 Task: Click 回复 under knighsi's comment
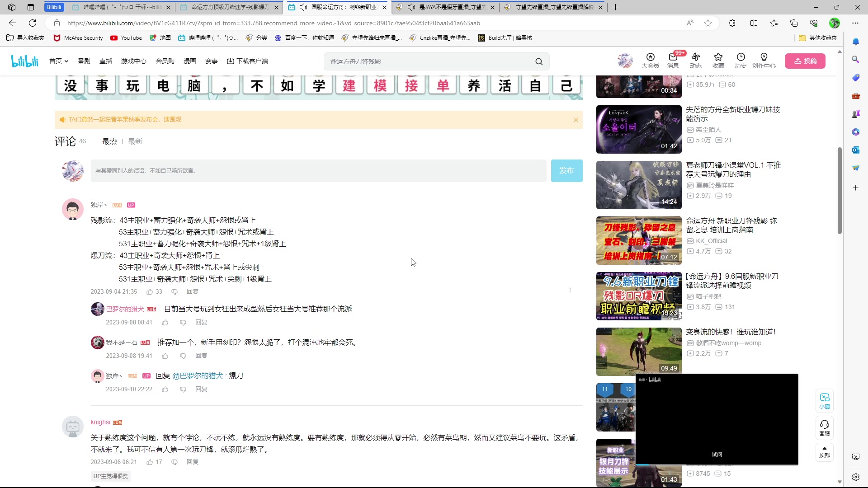pyautogui.click(x=192, y=462)
